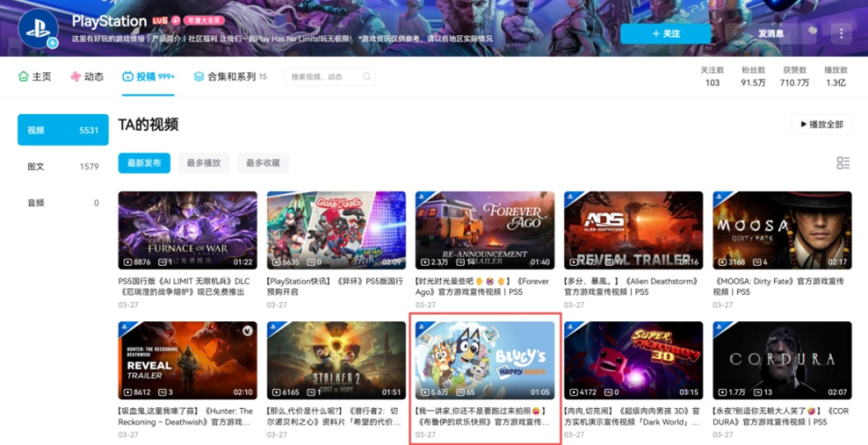Click title PS5国行版《AI LIMIT 无限机兵》DLC
The image size is (868, 445).
pos(182,287)
